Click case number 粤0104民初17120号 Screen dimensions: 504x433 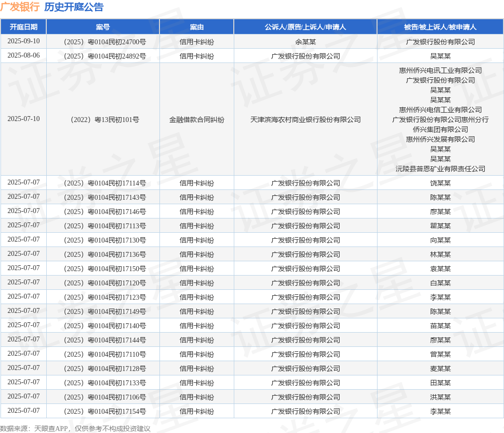tap(105, 283)
